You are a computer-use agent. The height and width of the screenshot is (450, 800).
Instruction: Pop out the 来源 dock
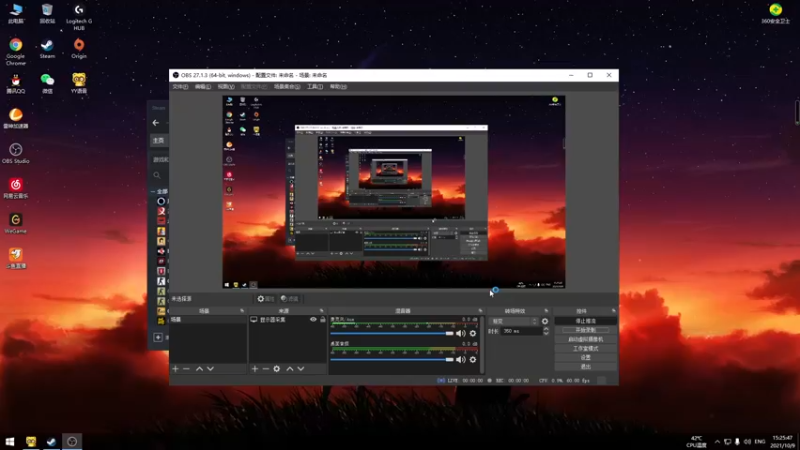coord(321,311)
